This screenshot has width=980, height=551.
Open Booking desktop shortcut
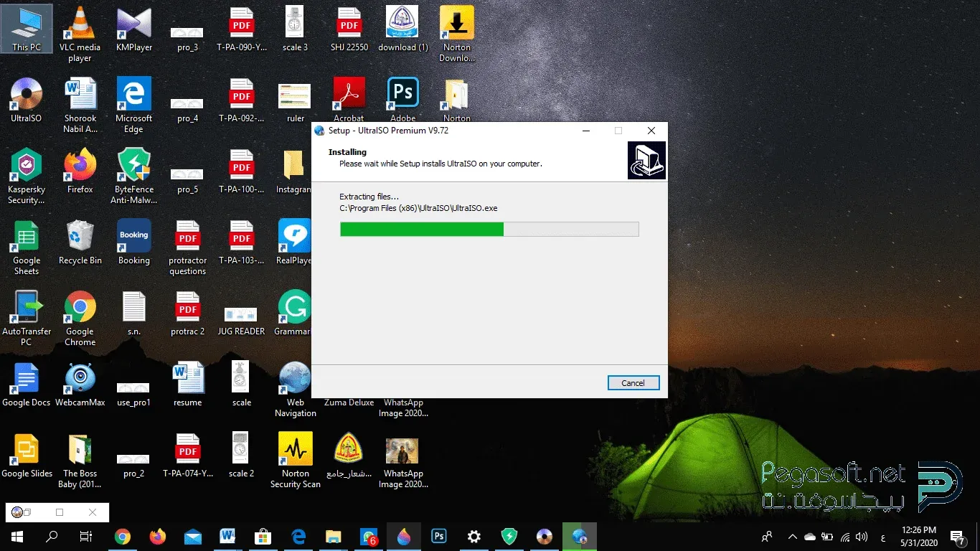pyautogui.click(x=134, y=242)
